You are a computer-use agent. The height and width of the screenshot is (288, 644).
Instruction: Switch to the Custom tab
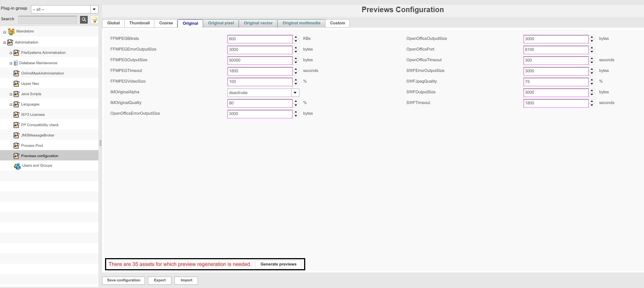point(338,23)
